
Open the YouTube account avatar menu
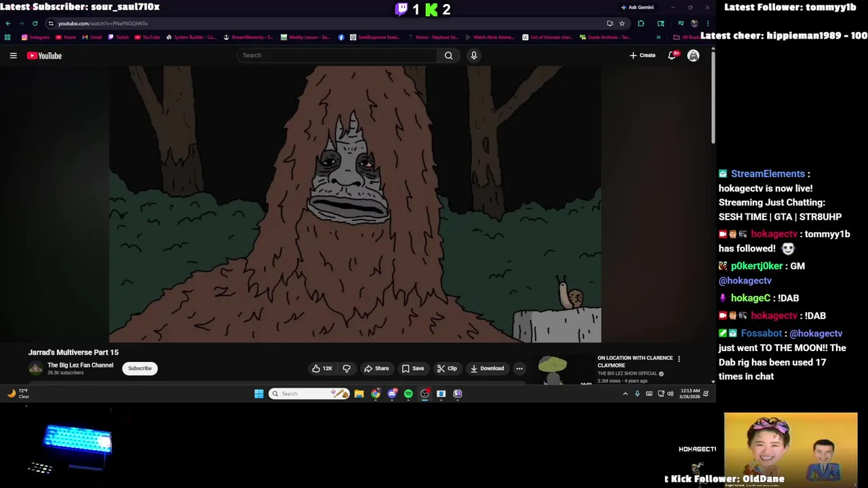[693, 56]
